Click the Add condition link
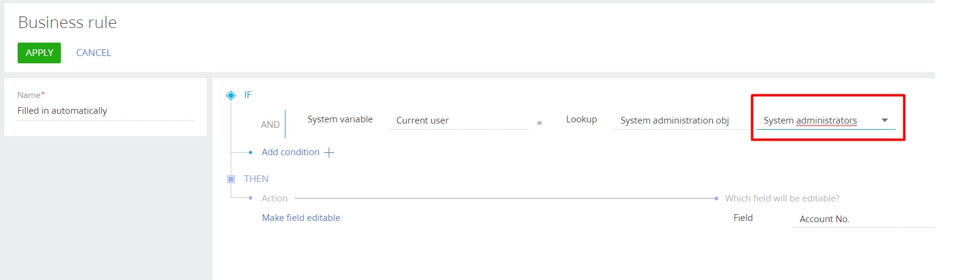980x280 pixels. (290, 152)
